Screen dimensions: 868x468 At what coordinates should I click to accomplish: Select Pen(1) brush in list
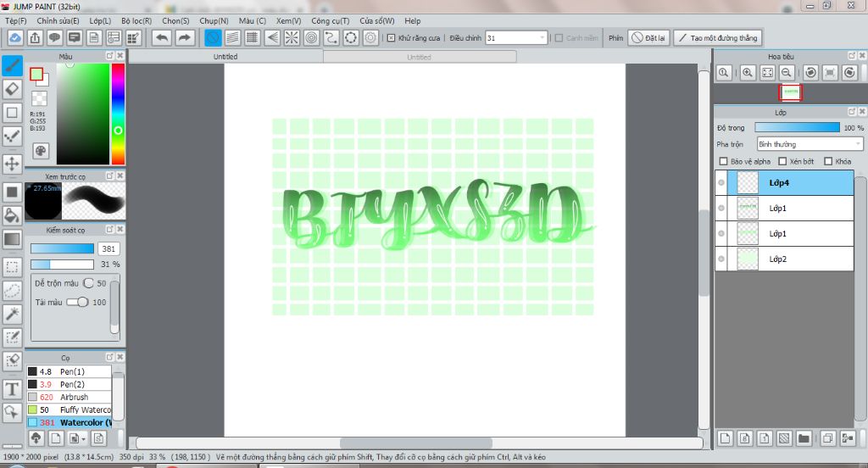(x=70, y=371)
